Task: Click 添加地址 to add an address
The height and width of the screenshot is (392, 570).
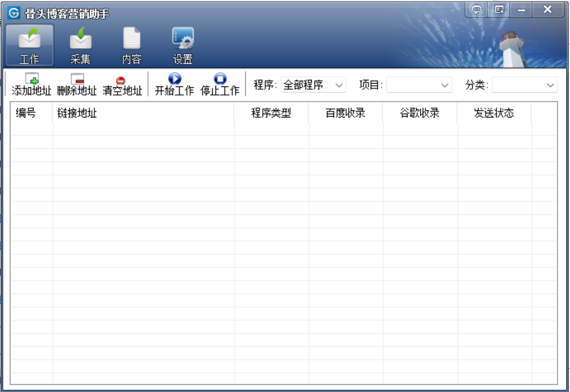Action: click(31, 84)
